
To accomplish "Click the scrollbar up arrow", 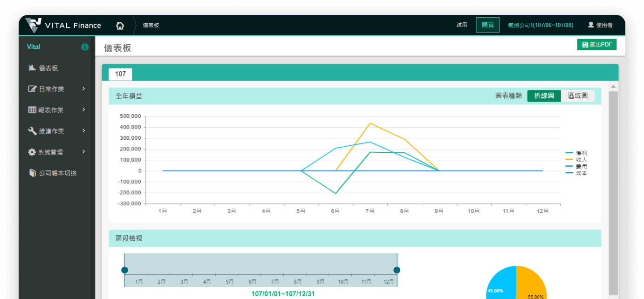I will [613, 87].
